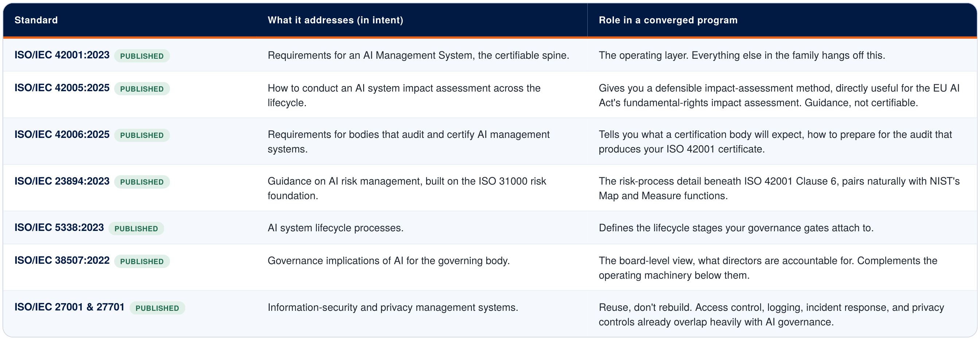Click the PUBLISHED badge next to ISO/IEC 42005:2025
Image resolution: width=980 pixels, height=340 pixels.
(142, 89)
